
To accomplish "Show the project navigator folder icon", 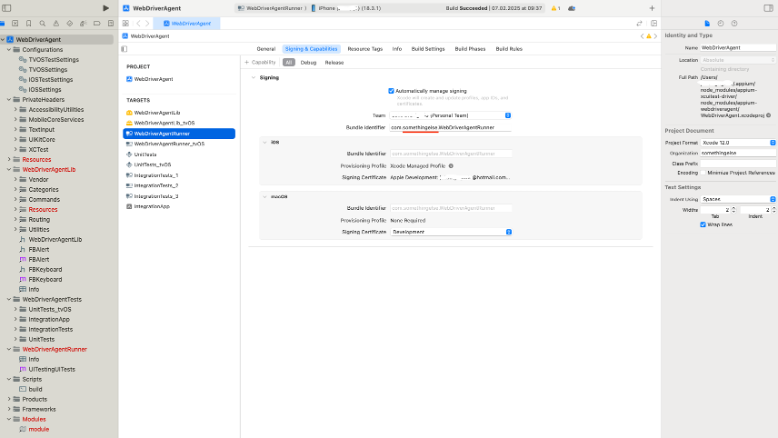I will point(2,23).
